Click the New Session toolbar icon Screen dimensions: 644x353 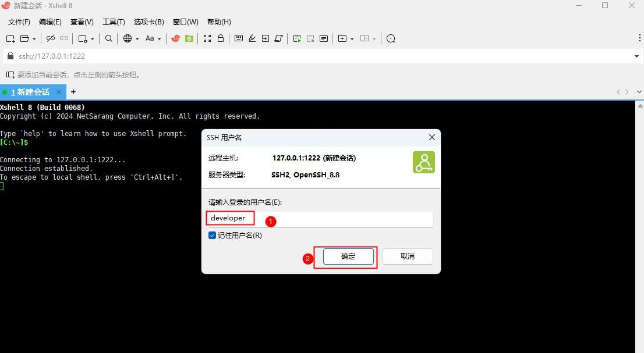[x=10, y=38]
